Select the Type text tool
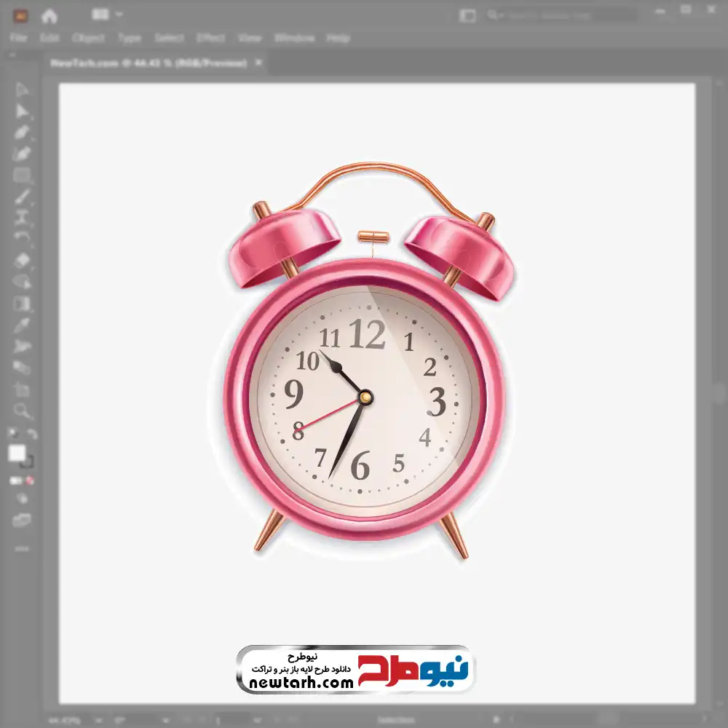The image size is (728, 728). (x=23, y=218)
